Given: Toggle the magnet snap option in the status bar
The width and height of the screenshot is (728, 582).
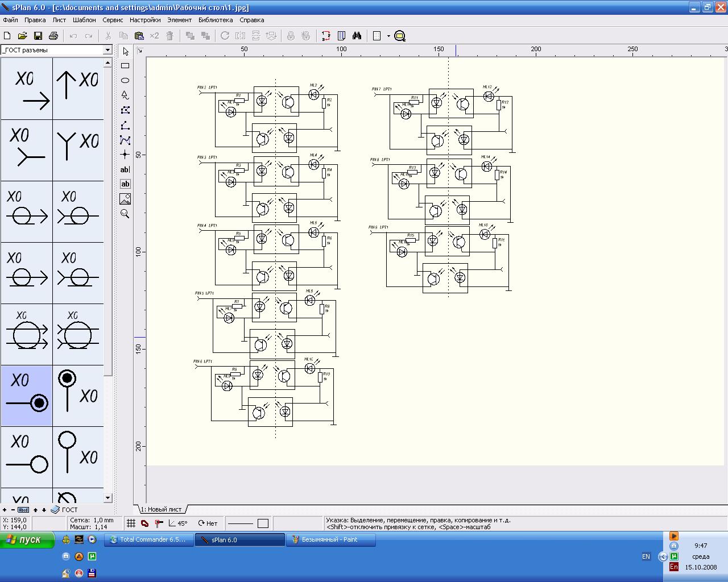Looking at the screenshot, I should click(144, 523).
